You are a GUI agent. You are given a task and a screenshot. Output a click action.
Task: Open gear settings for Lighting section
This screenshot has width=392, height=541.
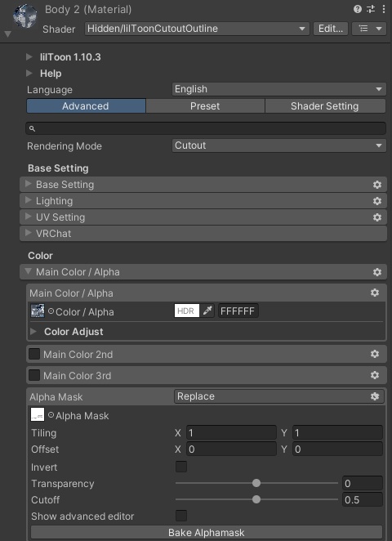(x=377, y=201)
